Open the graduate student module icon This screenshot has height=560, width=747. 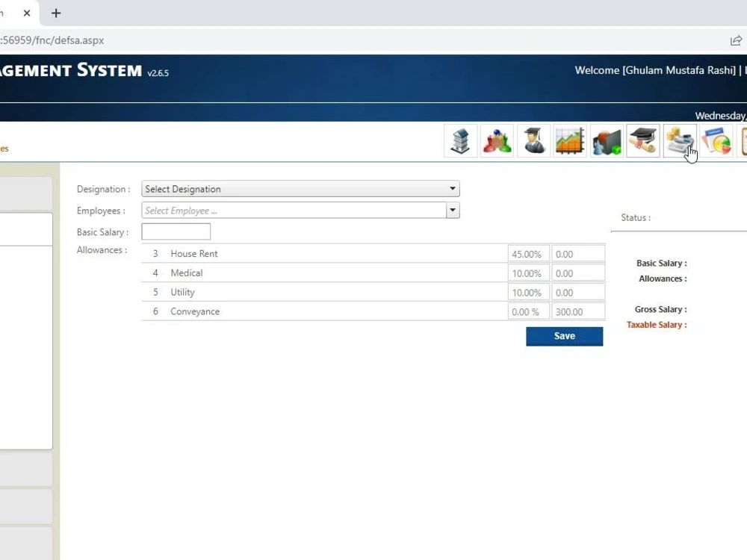pyautogui.click(x=533, y=141)
